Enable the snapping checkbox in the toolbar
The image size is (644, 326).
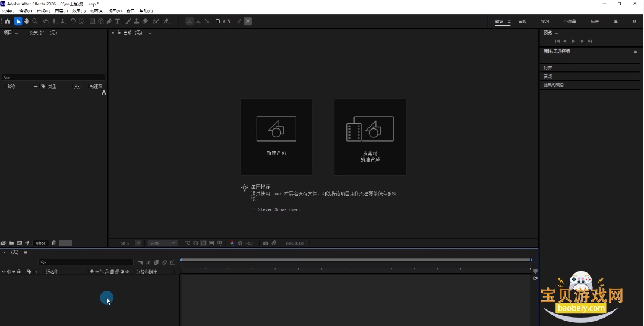[217, 21]
